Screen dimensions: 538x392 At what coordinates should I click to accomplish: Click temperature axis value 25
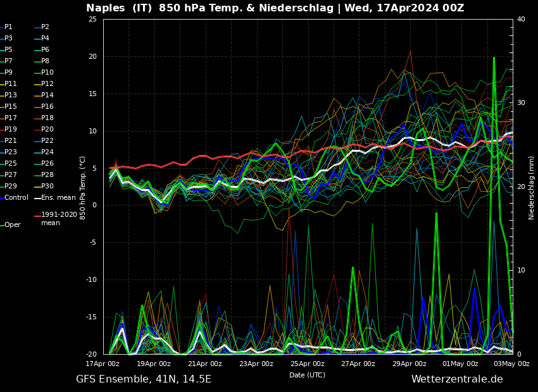92,19
